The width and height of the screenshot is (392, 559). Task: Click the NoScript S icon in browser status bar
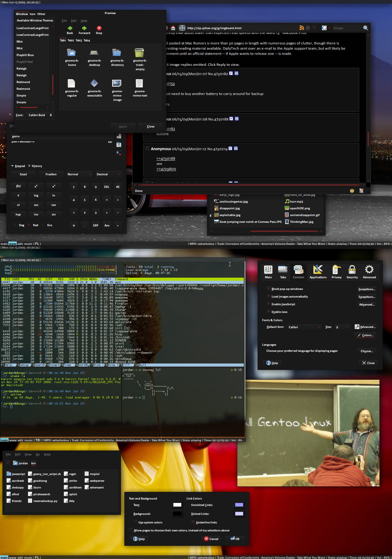361,191
